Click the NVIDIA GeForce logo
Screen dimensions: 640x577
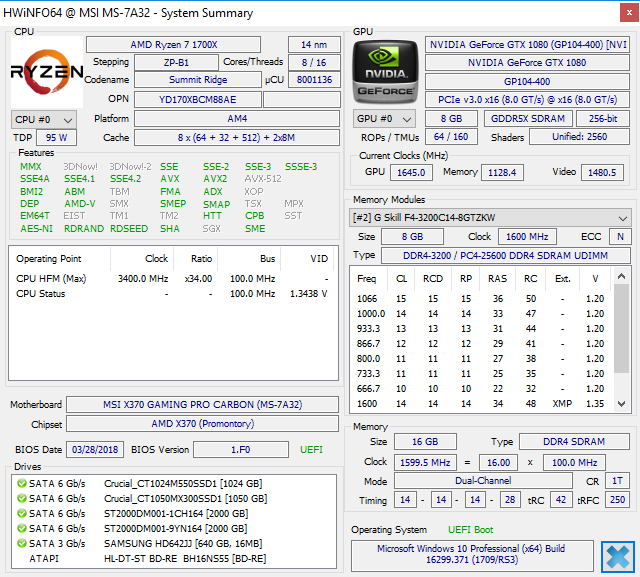click(x=385, y=72)
